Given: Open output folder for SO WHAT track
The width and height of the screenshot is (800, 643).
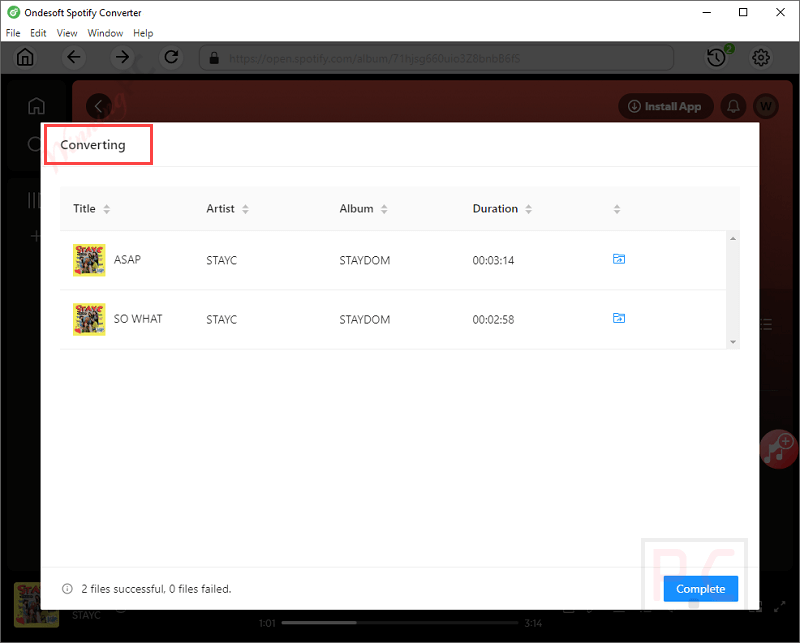Looking at the screenshot, I should tap(618, 318).
